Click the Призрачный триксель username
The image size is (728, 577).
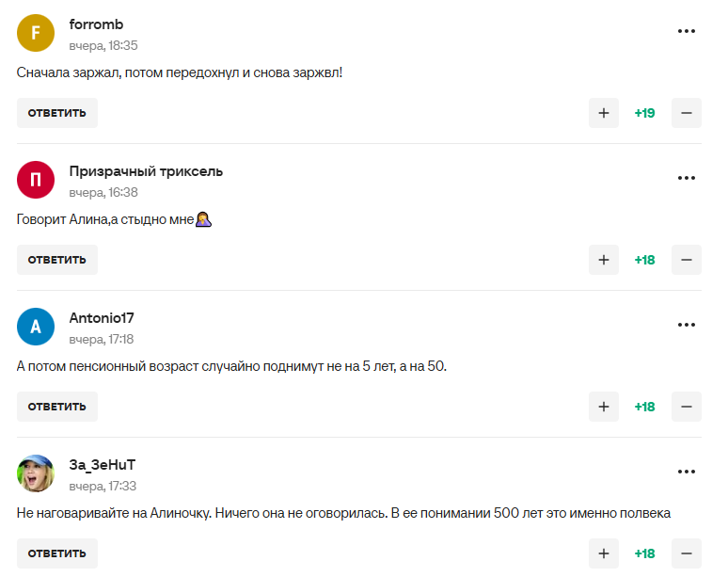tap(146, 171)
